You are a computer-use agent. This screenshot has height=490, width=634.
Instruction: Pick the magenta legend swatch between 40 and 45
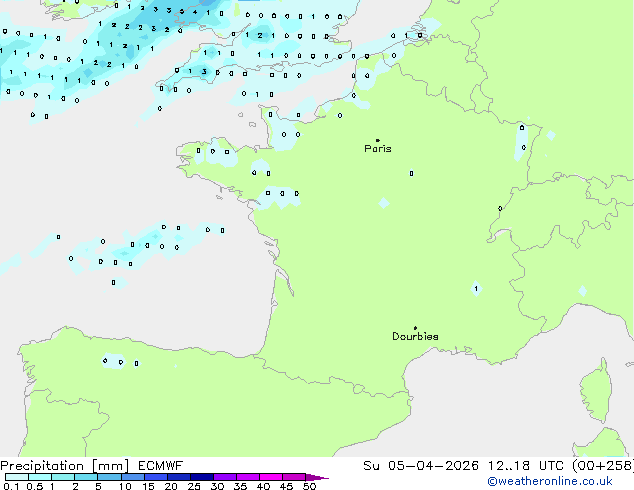(271, 477)
